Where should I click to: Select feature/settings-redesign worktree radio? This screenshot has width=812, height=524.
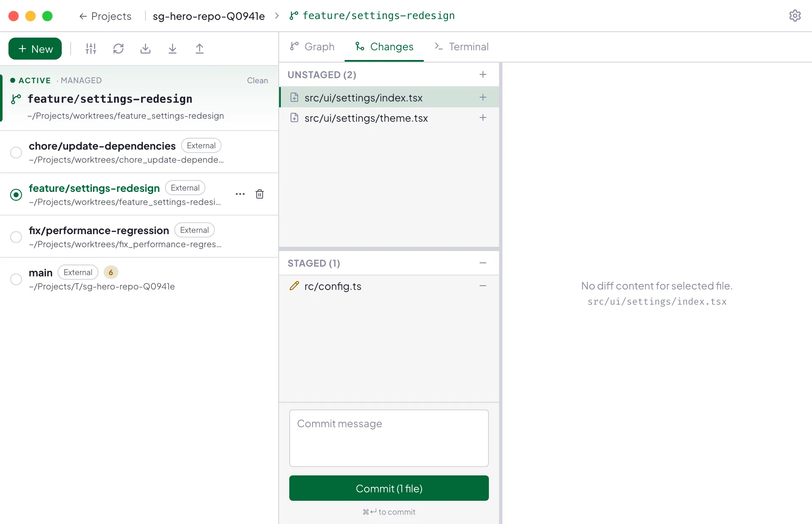tap(16, 194)
